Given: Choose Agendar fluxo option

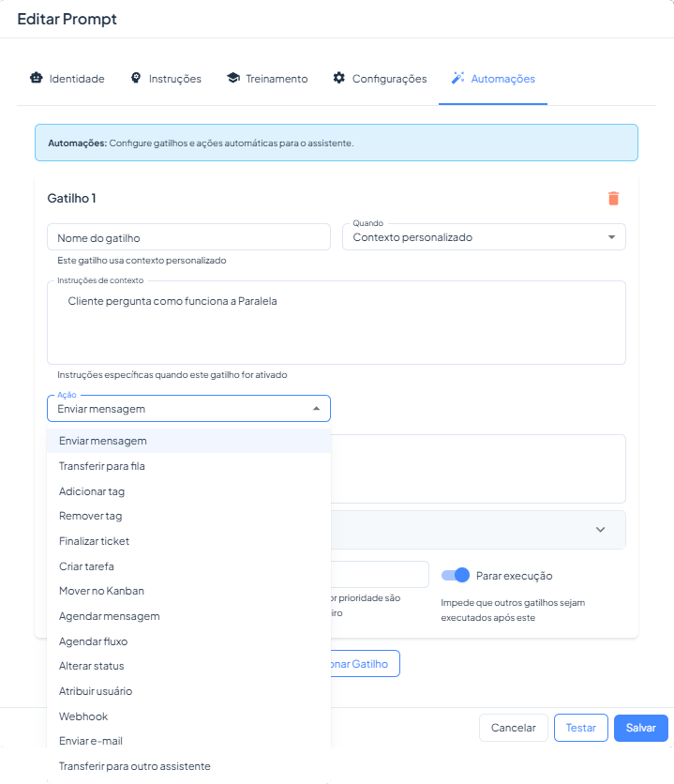Looking at the screenshot, I should point(188,641).
